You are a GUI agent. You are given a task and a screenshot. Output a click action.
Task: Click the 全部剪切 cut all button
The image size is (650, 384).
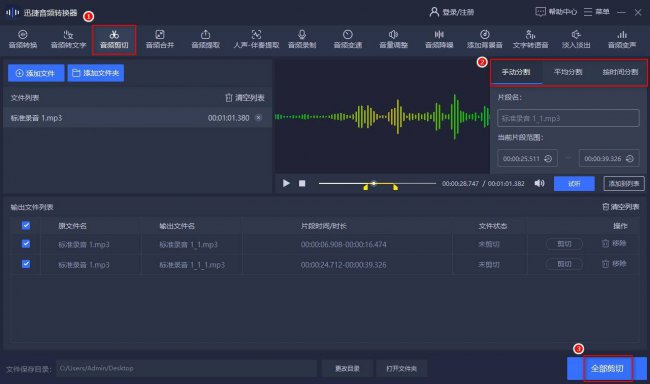(x=607, y=368)
